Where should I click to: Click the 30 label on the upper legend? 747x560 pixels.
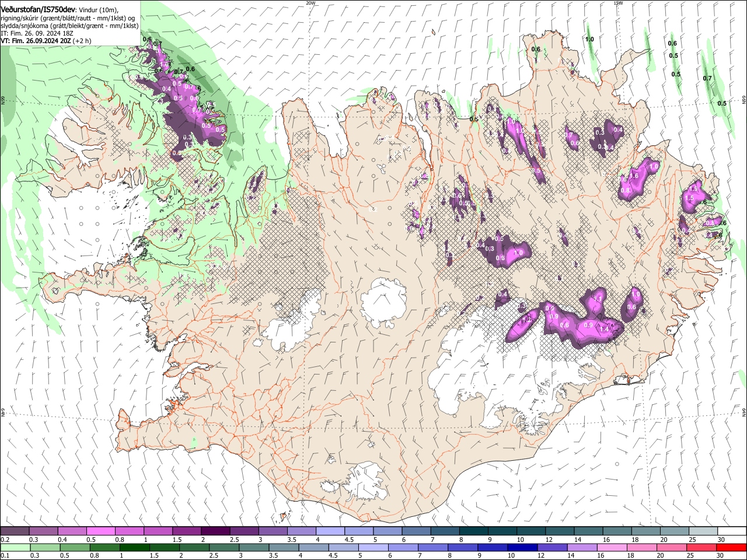721,540
